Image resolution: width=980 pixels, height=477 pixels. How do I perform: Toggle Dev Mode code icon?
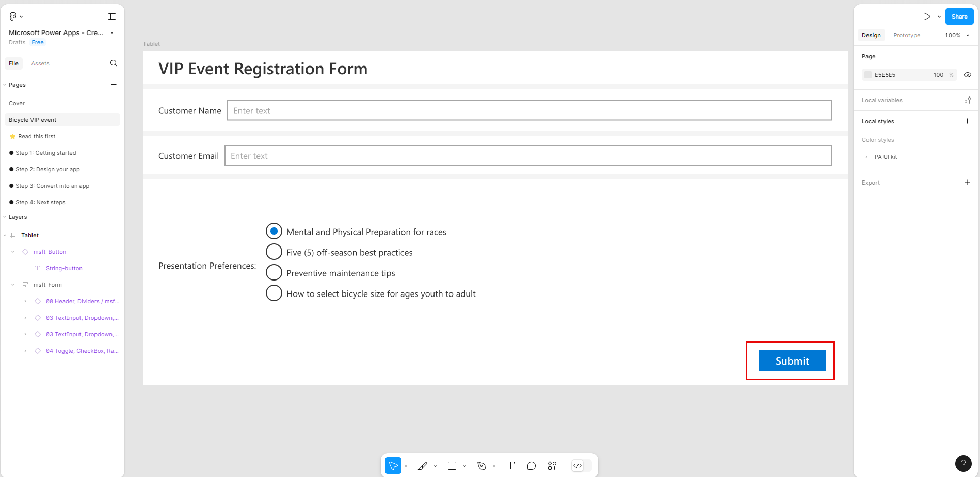point(577,466)
